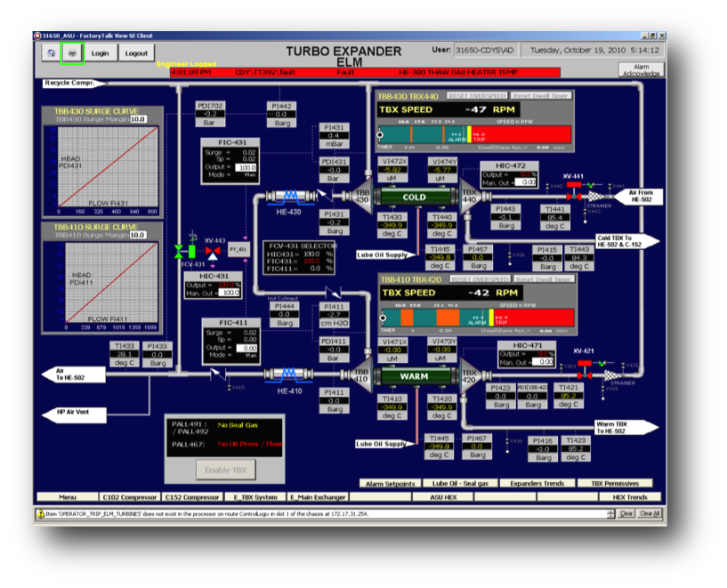
Task: Select the TBX 440 expander symbol
Action: [469, 197]
